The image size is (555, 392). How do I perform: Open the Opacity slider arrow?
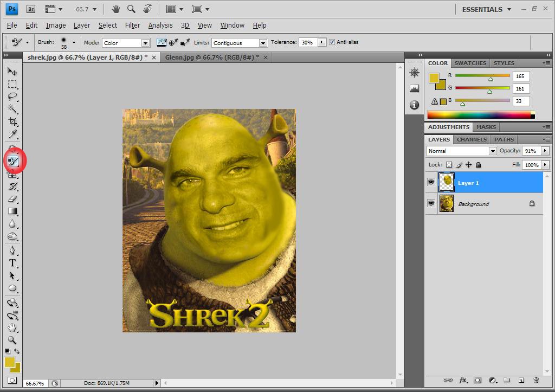pyautogui.click(x=545, y=151)
